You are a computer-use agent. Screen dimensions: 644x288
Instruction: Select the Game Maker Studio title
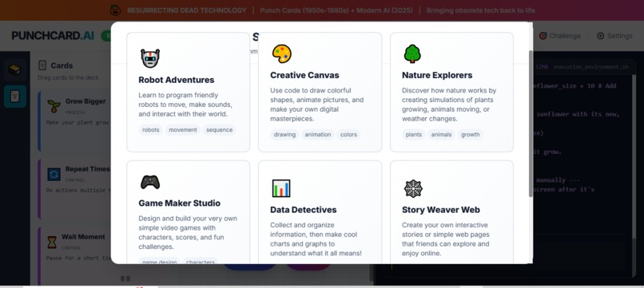180,203
